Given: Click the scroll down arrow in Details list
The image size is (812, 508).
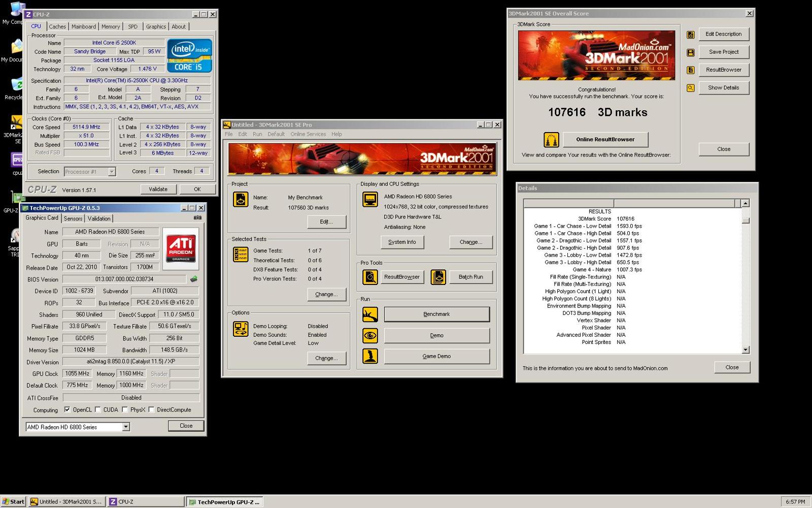Looking at the screenshot, I should 746,350.
